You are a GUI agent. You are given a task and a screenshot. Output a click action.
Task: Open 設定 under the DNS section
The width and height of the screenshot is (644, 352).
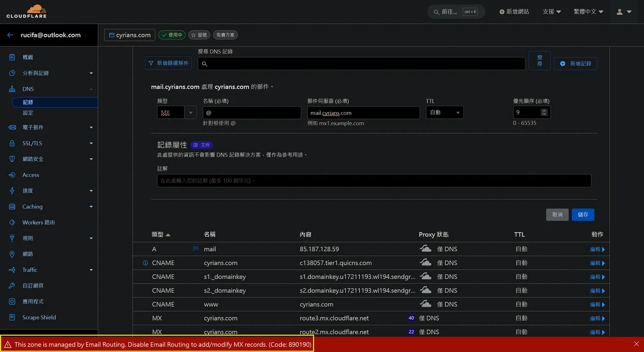point(28,113)
